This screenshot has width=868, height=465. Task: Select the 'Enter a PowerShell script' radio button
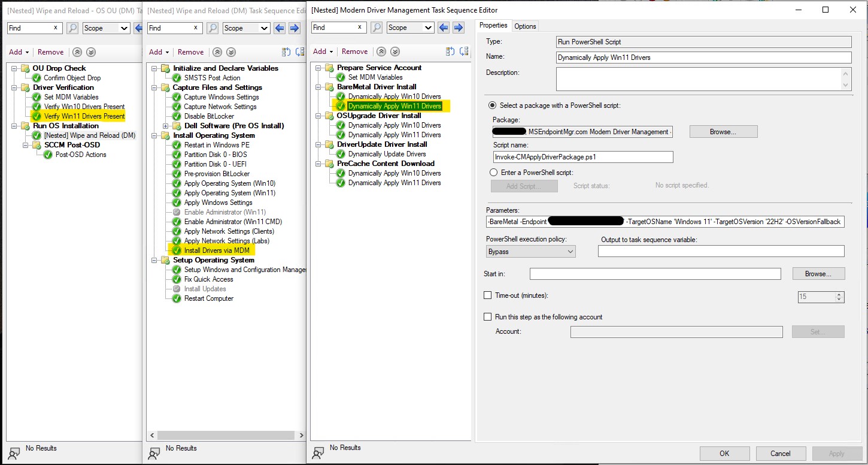pyautogui.click(x=493, y=172)
